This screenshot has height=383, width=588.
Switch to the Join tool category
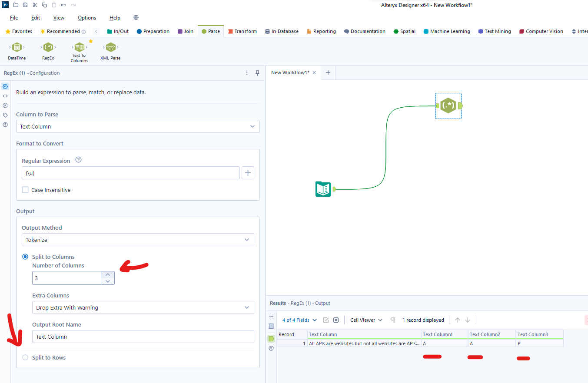186,31
